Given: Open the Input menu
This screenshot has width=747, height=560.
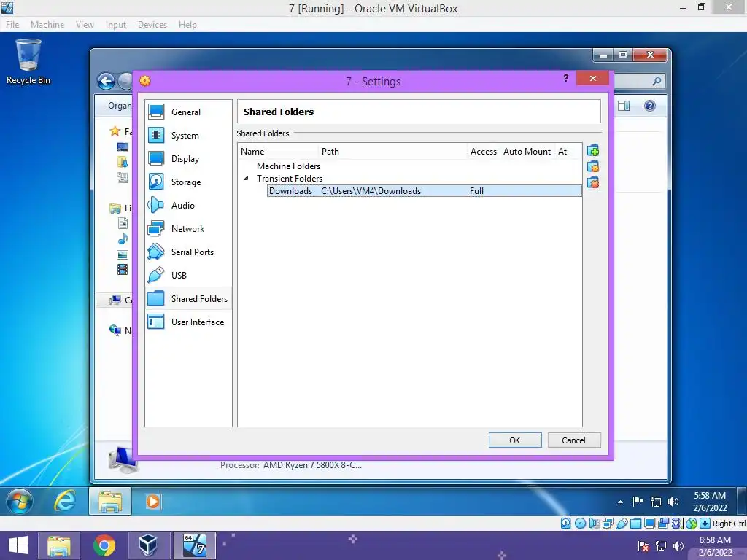Looking at the screenshot, I should coord(116,24).
